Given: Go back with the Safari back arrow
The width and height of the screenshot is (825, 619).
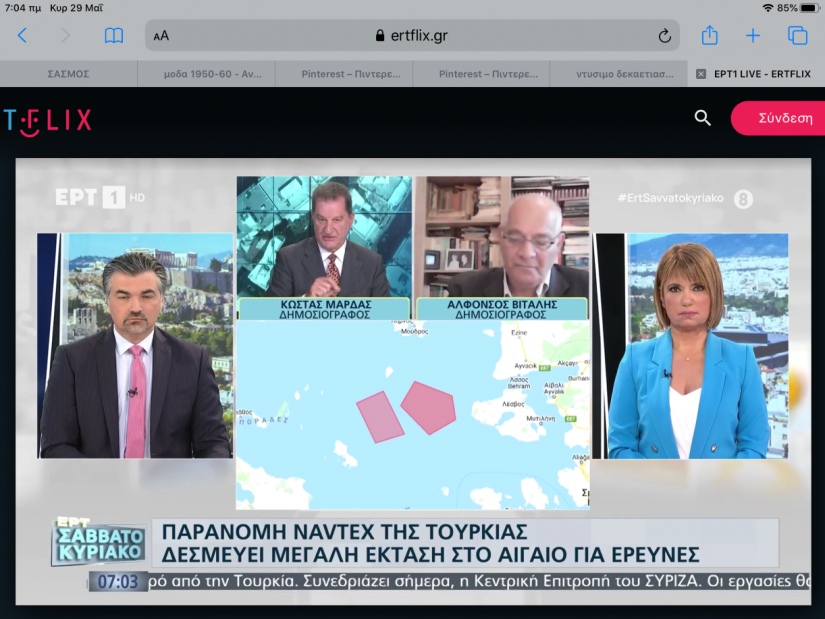Looking at the screenshot, I should 22,36.
